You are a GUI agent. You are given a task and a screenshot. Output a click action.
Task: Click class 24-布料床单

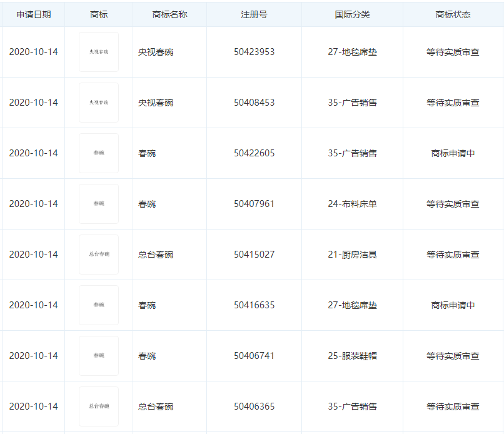(x=352, y=204)
